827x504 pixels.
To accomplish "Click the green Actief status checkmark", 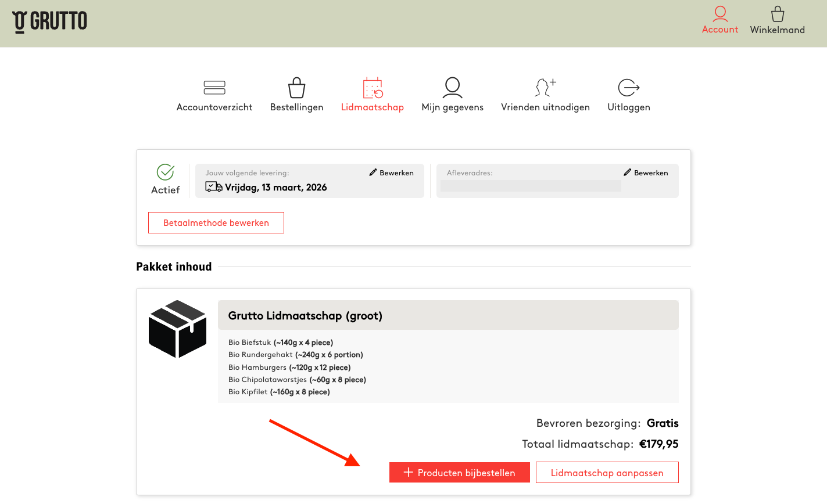I will click(x=166, y=172).
